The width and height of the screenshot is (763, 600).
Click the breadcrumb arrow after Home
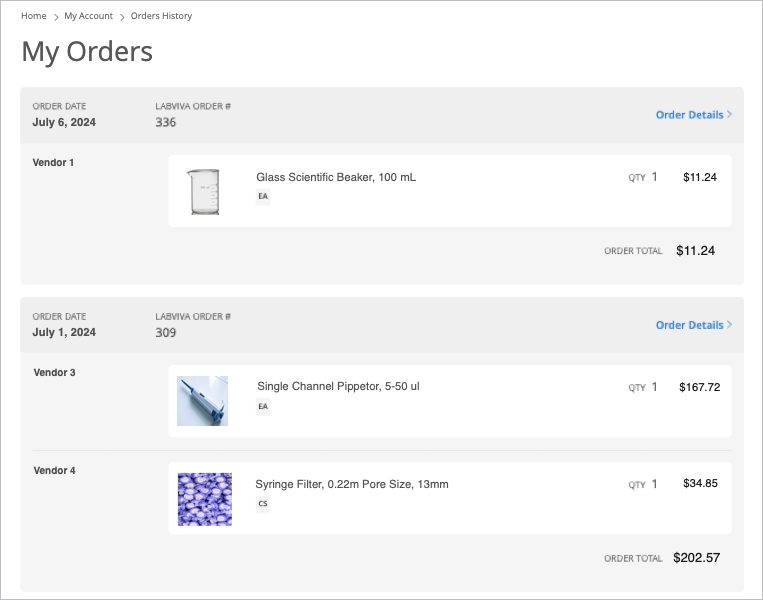pyautogui.click(x=55, y=17)
